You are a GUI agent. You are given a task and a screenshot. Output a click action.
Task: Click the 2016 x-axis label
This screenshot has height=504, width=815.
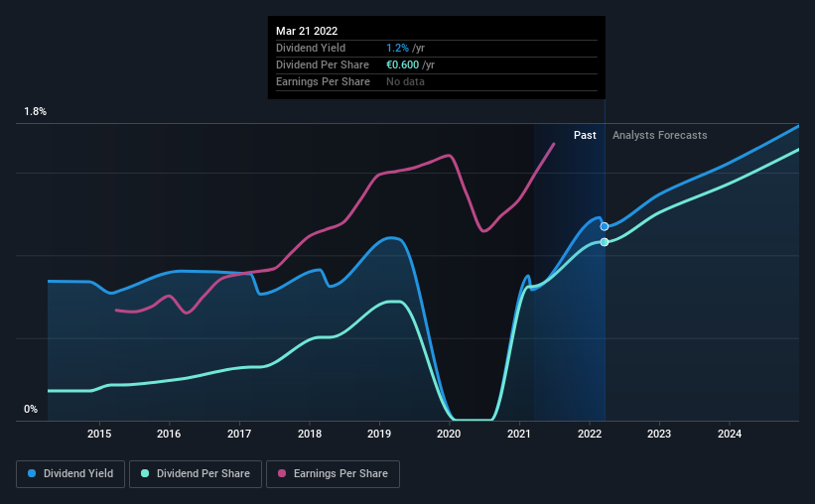[169, 434]
